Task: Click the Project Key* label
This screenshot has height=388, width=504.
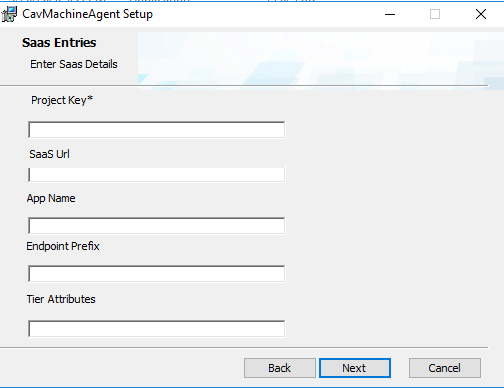Action: click(x=62, y=100)
